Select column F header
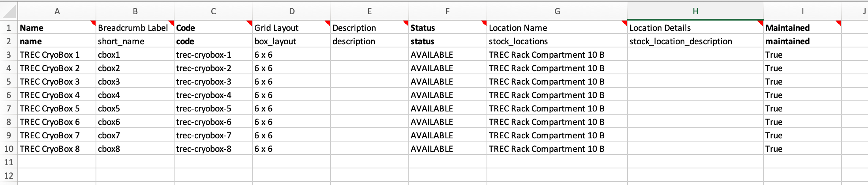This screenshot has height=185, width=868. pyautogui.click(x=448, y=11)
